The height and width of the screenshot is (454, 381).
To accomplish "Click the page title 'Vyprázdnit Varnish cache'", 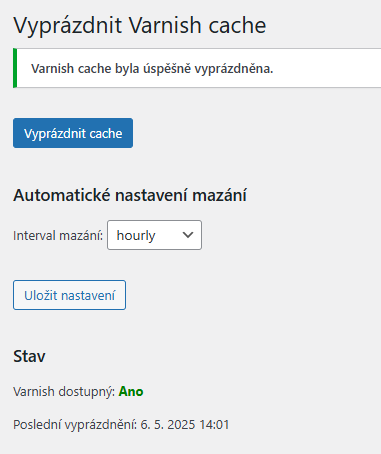I will click(x=140, y=25).
